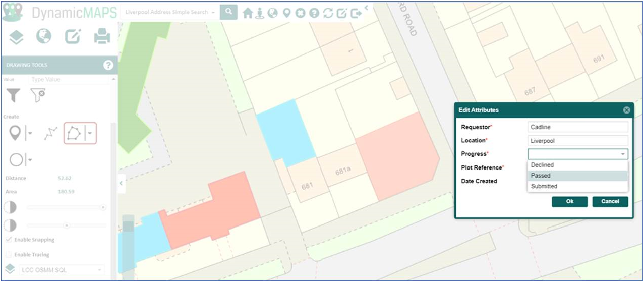This screenshot has height=282, width=644.
Task: Clear the filter with funnel-X icon
Action: [37, 95]
